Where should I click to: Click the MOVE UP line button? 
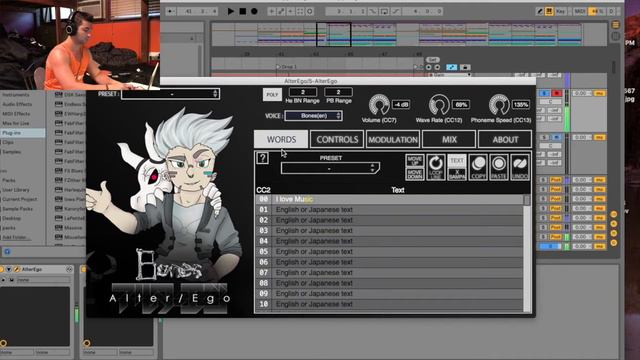tap(415, 160)
